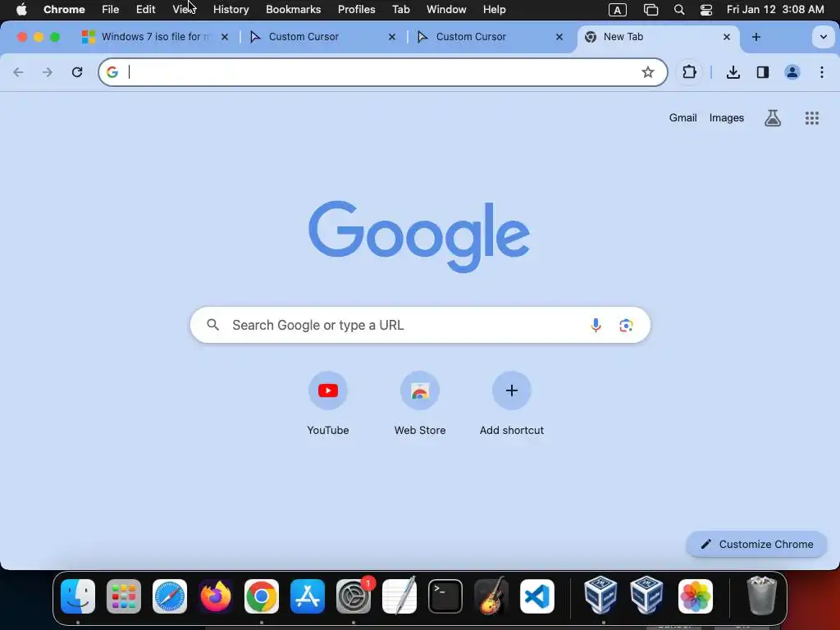Open the Downloads icon in the toolbar
Viewport: 840px width, 630px height.
(733, 72)
